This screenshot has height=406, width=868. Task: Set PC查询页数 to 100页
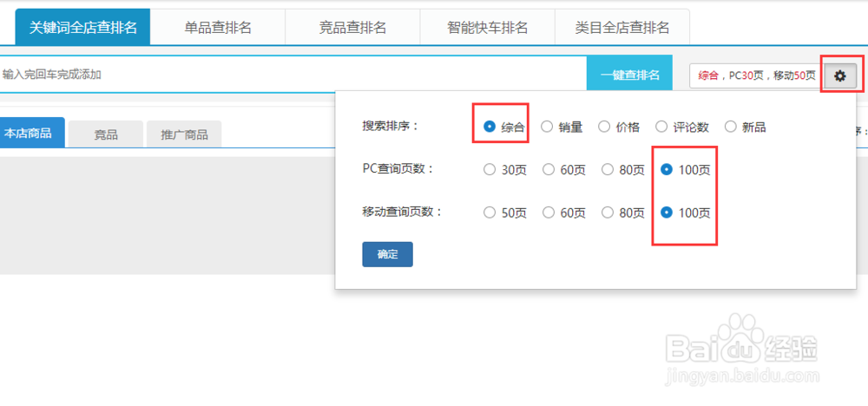(667, 169)
